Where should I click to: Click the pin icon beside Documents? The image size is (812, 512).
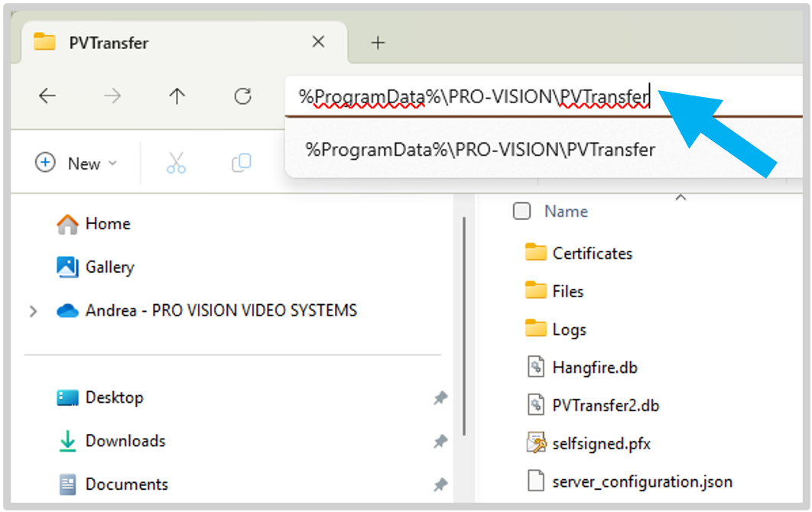pyautogui.click(x=440, y=485)
